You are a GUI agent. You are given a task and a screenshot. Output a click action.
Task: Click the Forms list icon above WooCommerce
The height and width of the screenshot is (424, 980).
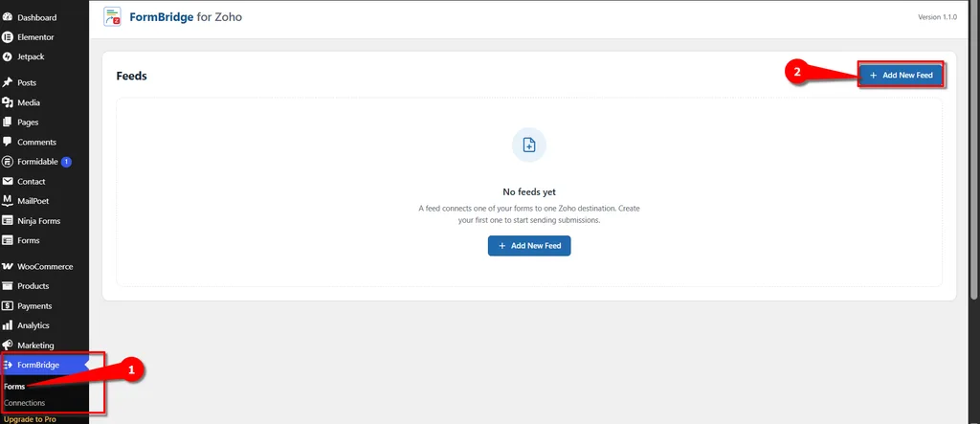(8, 240)
